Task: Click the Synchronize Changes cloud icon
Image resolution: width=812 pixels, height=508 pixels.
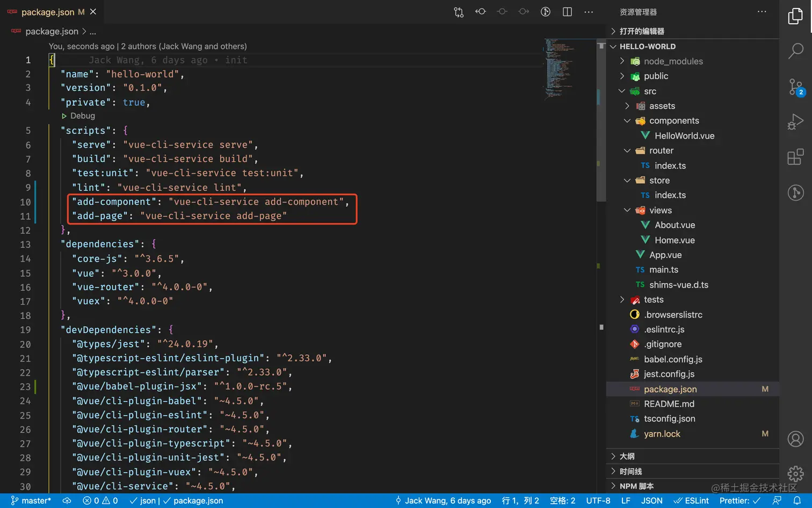Action: coord(67,500)
